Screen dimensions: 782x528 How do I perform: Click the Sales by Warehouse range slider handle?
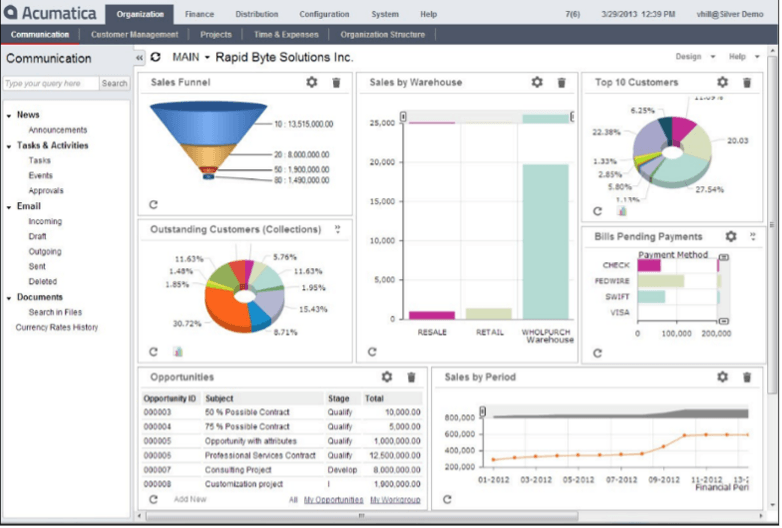tap(403, 117)
